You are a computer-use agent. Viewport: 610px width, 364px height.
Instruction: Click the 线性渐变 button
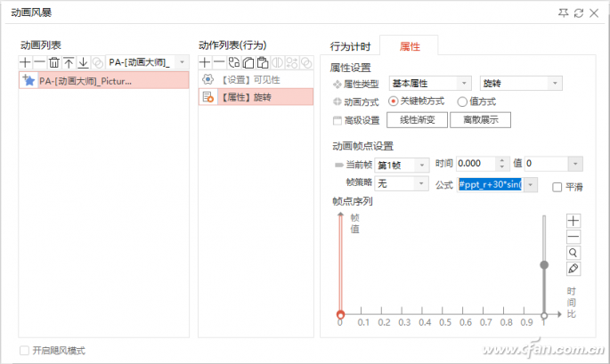coord(417,120)
